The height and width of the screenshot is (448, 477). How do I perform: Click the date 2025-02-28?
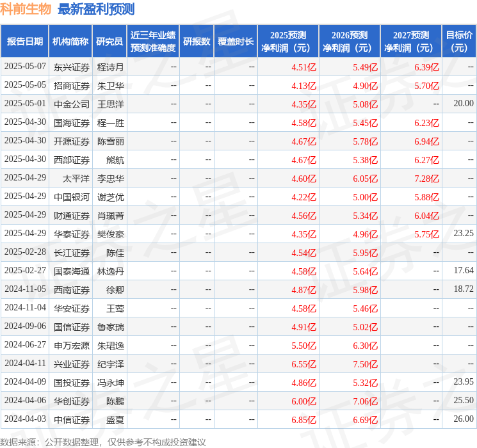[x=25, y=252]
